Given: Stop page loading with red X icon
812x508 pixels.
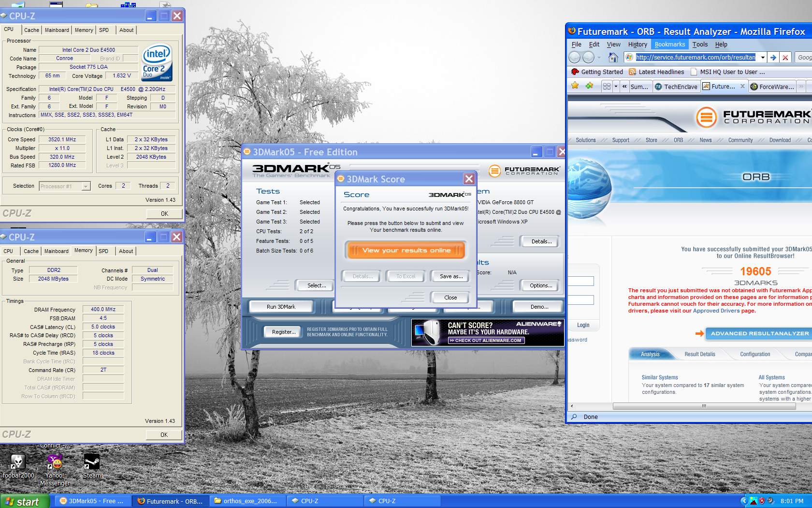Looking at the screenshot, I should click(x=785, y=58).
